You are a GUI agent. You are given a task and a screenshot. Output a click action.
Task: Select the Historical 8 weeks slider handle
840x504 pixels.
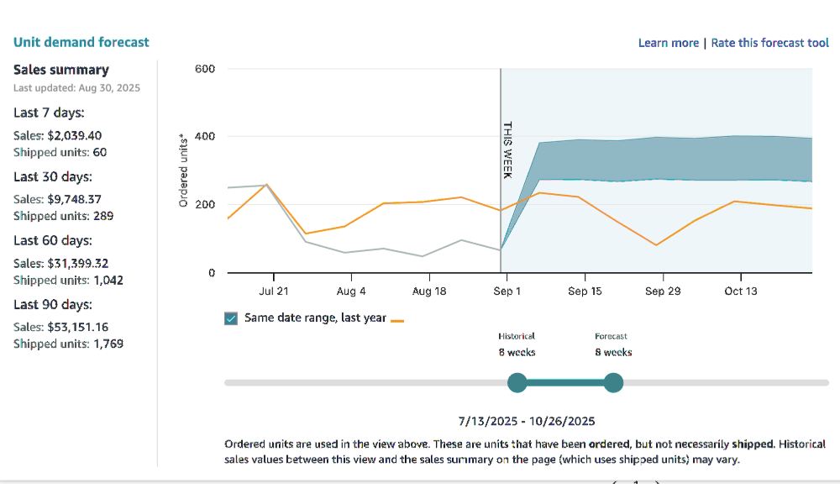[518, 382]
